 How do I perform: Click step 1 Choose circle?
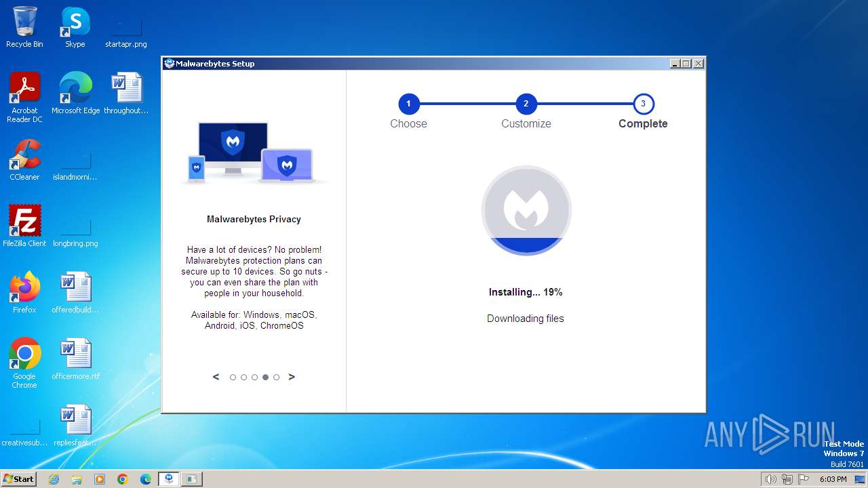409,104
